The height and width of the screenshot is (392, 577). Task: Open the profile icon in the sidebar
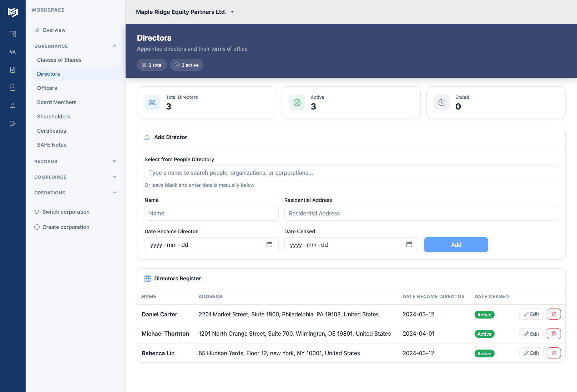click(13, 105)
